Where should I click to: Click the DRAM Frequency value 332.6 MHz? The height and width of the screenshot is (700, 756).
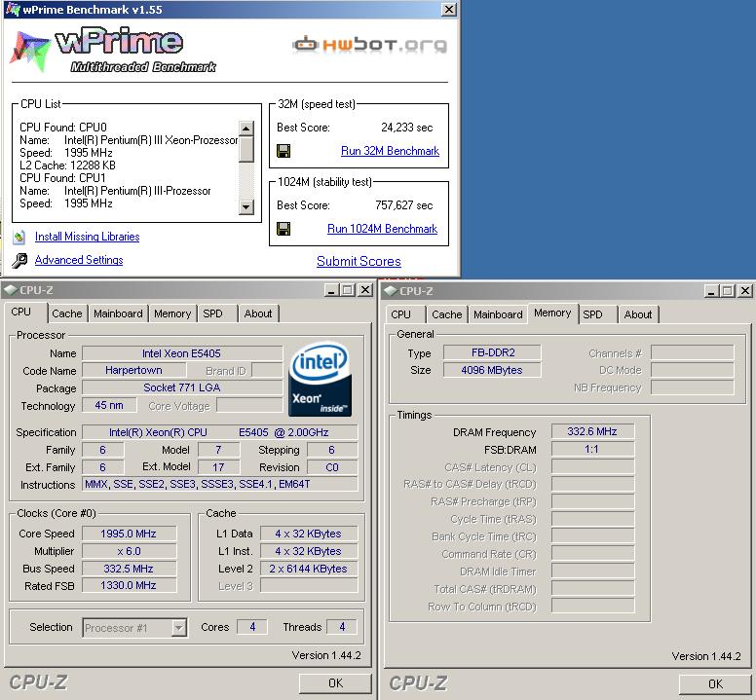(x=592, y=431)
